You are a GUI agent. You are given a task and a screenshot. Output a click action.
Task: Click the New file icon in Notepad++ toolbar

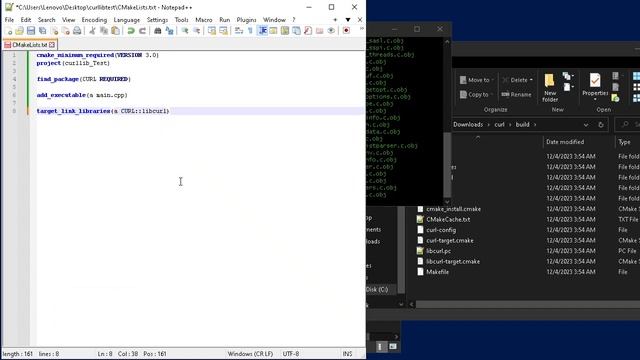8,31
